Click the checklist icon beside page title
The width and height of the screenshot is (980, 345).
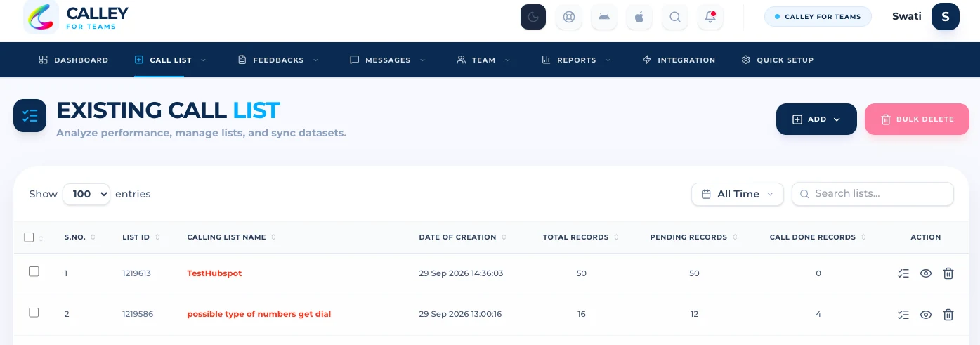coord(30,115)
